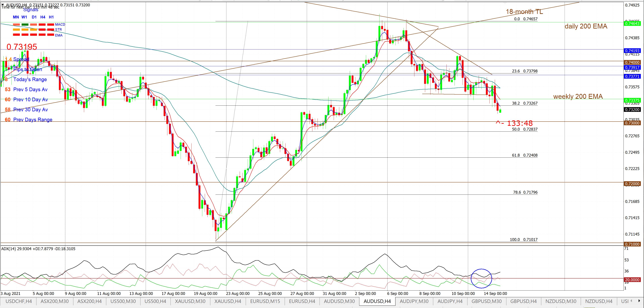Select the active AUDUSD,H4 tab
The width and height of the screenshot is (644, 308).
[x=377, y=301]
